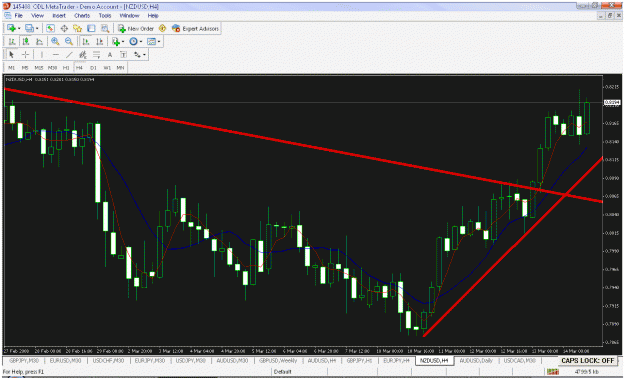Zoom in on the chart
The width and height of the screenshot is (625, 378).
(55, 41)
